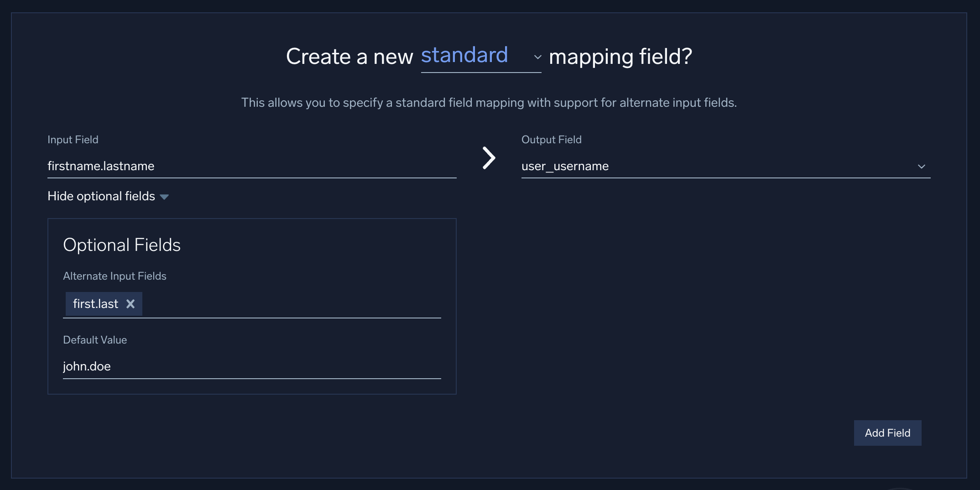Collapse the optional fields section
Screen dimensions: 980x490
click(109, 196)
